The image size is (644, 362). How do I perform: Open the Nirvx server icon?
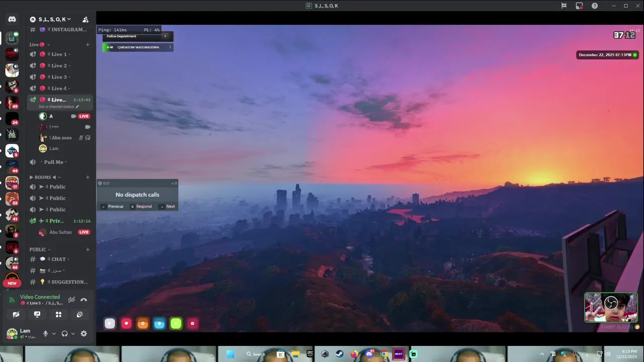[x=12, y=150]
